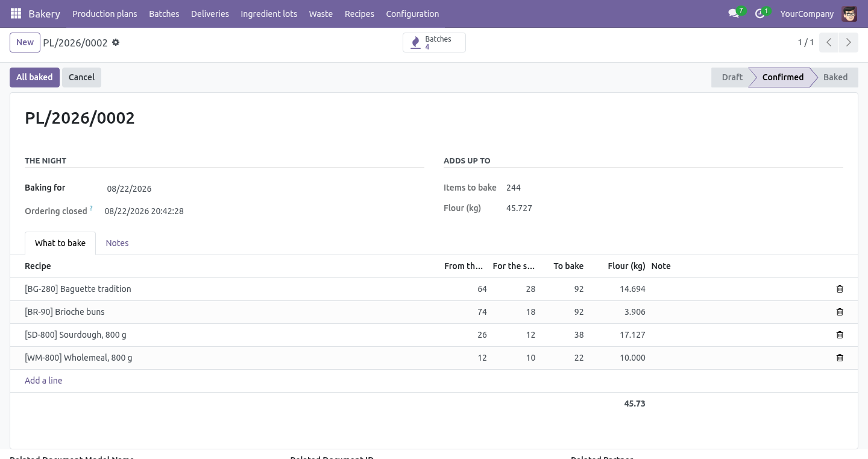868x459 pixels.
Task: Set status to Draft
Action: (x=731, y=77)
